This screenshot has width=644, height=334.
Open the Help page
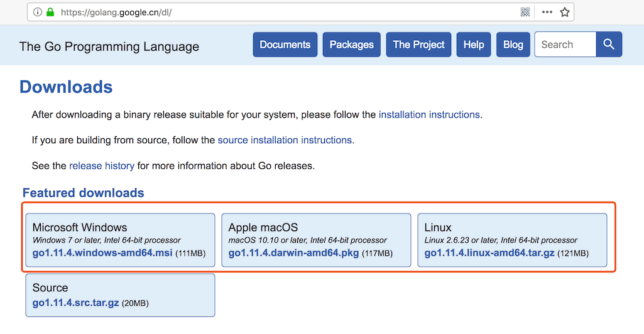coord(474,45)
